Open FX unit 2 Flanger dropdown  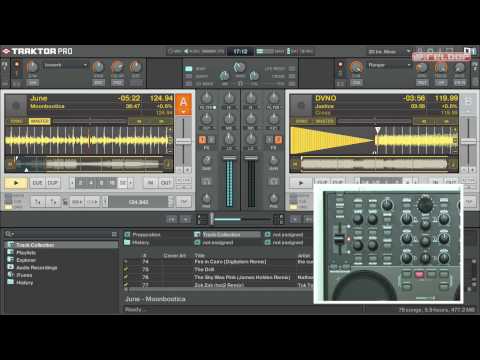(389, 65)
